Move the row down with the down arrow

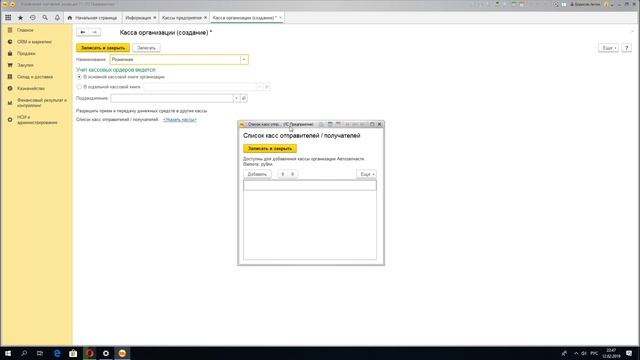292,174
